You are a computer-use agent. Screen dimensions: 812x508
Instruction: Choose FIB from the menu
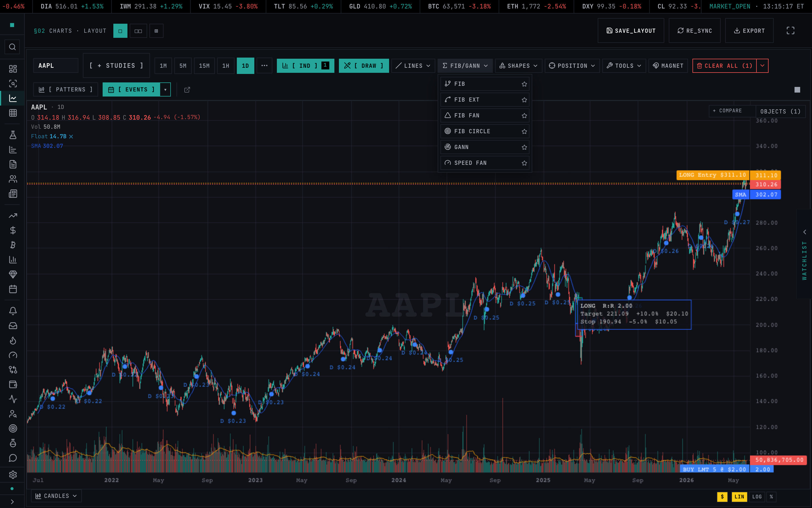click(x=485, y=84)
